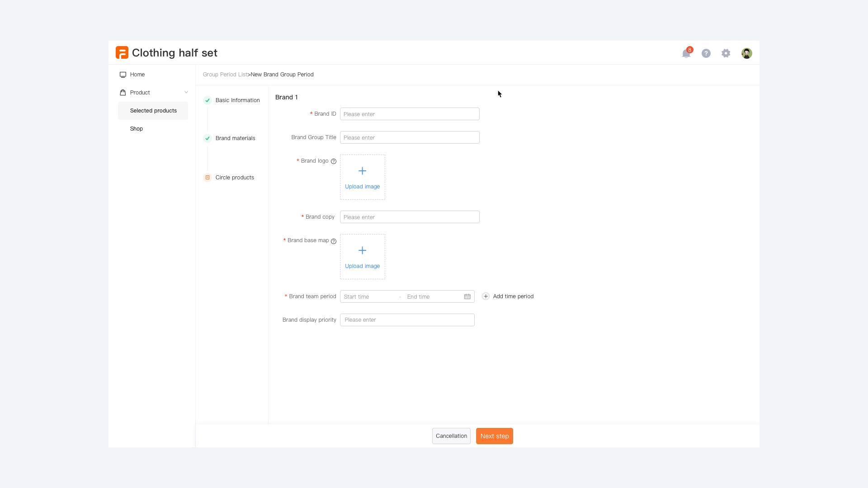Image resolution: width=868 pixels, height=488 pixels.
Task: Click the Brand 1 section heading
Action: (x=287, y=97)
